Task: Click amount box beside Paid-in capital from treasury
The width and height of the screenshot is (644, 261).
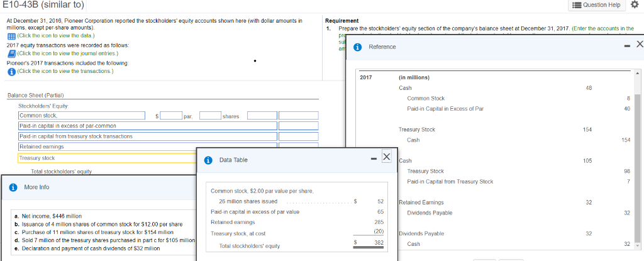Action: (299, 136)
